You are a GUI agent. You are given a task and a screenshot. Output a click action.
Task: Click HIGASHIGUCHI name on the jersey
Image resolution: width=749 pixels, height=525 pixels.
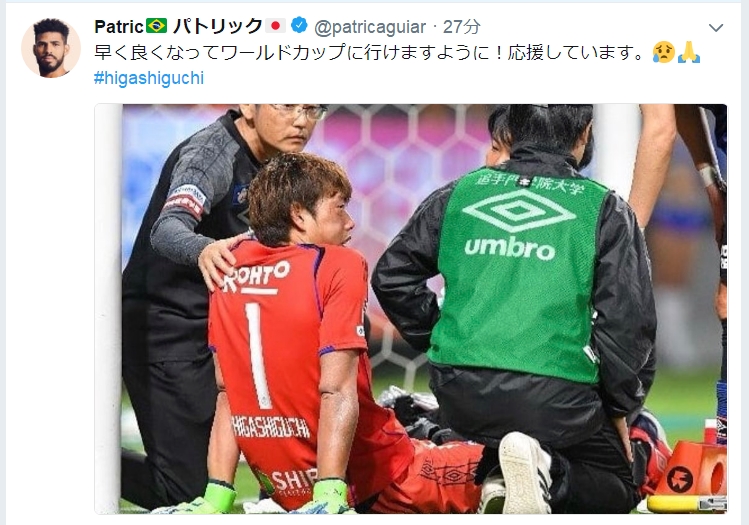coord(271,427)
